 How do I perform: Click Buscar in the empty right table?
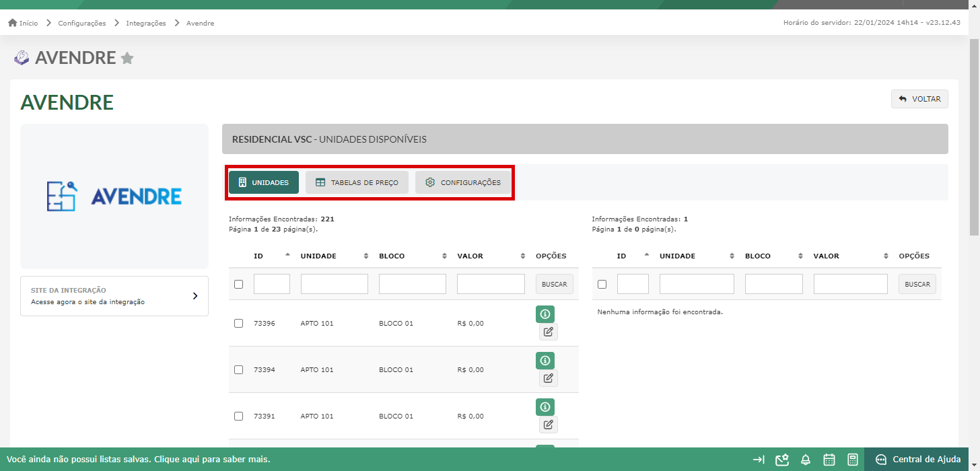tap(917, 284)
